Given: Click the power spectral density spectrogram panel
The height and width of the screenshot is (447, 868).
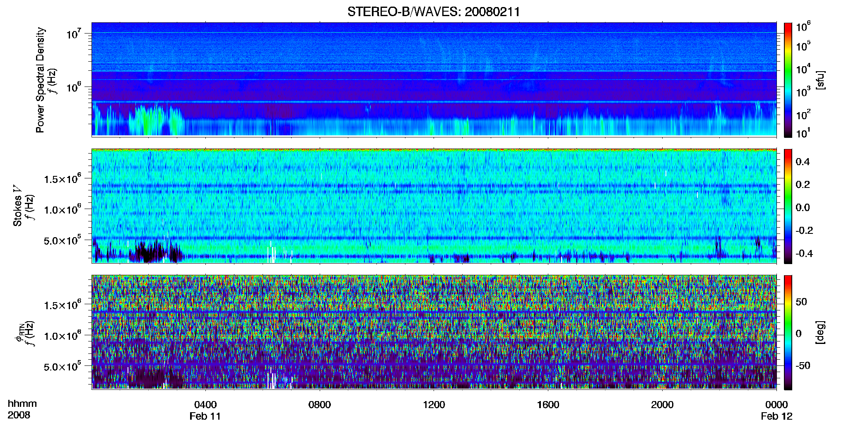Looking at the screenshot, I should pos(434,79).
